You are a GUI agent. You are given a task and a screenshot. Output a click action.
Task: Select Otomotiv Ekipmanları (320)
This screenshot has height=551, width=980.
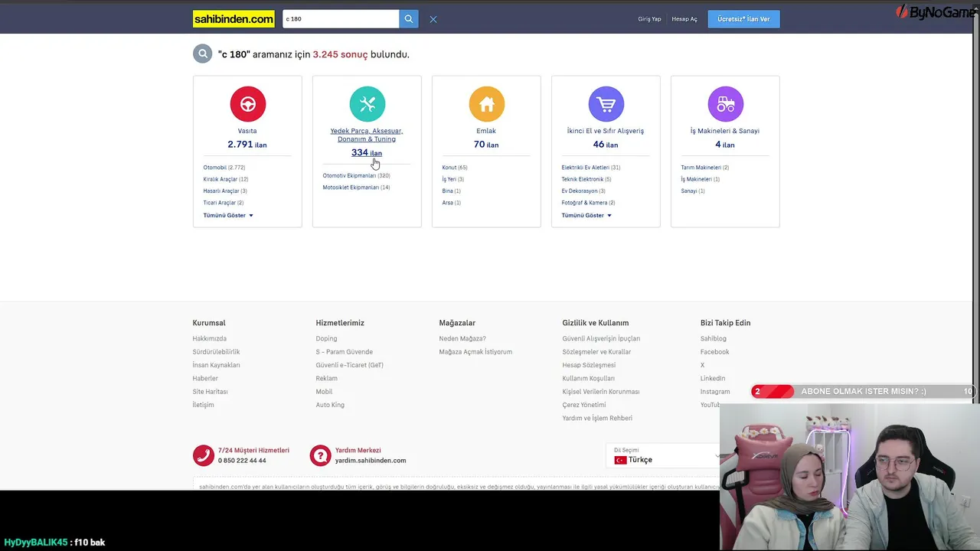coord(356,176)
